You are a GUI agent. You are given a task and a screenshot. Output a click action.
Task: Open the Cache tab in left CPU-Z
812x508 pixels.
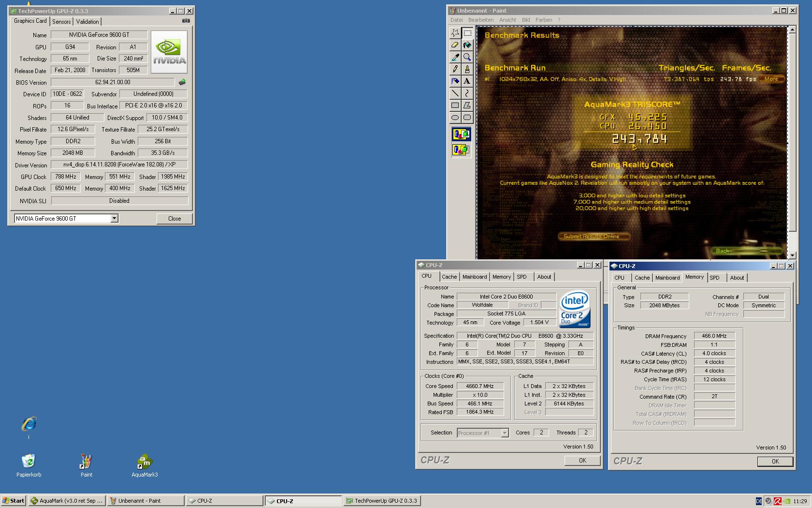tap(449, 277)
